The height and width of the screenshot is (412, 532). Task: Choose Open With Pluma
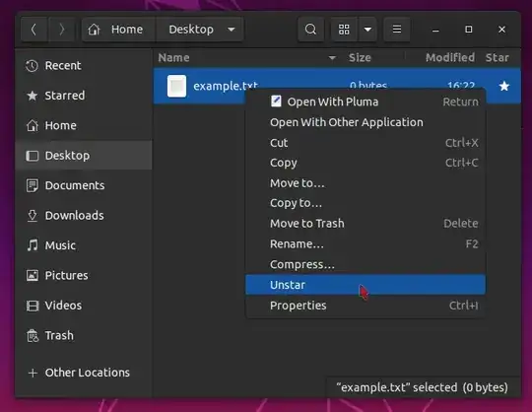(x=366, y=102)
